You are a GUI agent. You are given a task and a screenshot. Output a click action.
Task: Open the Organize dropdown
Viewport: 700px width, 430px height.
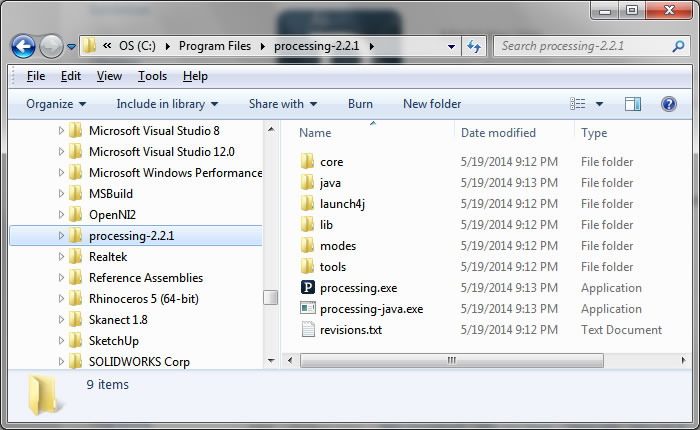tap(56, 104)
